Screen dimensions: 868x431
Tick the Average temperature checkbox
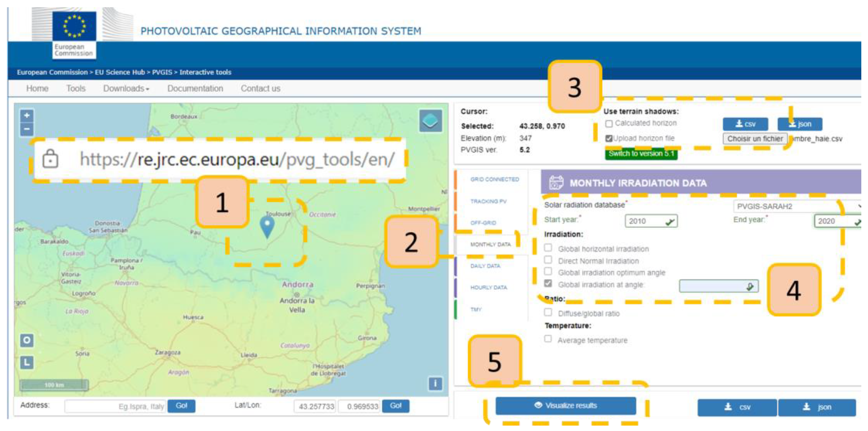click(548, 339)
